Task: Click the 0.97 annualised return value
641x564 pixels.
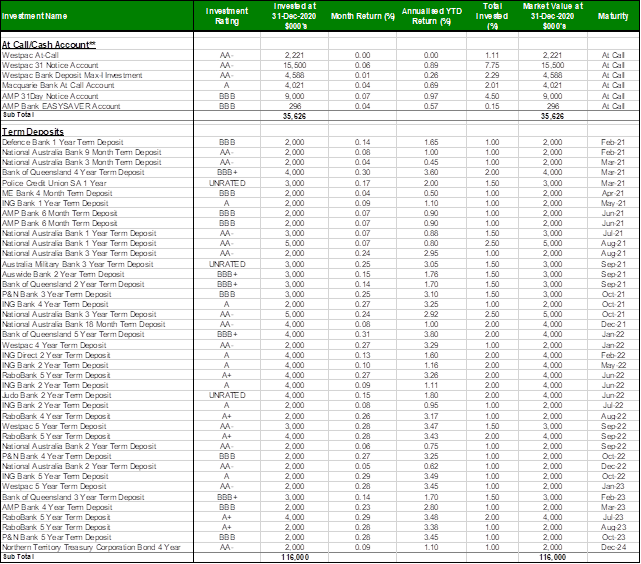Action: point(431,96)
